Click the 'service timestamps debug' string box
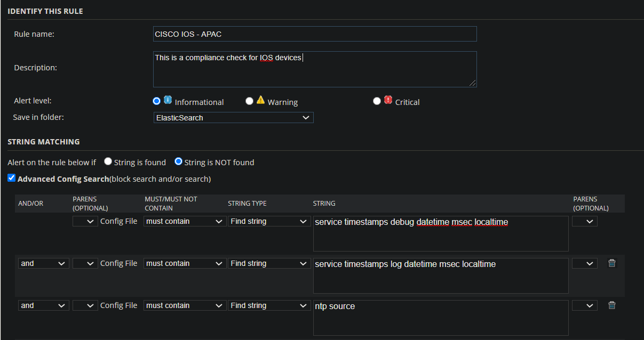The image size is (644, 340). (440, 233)
